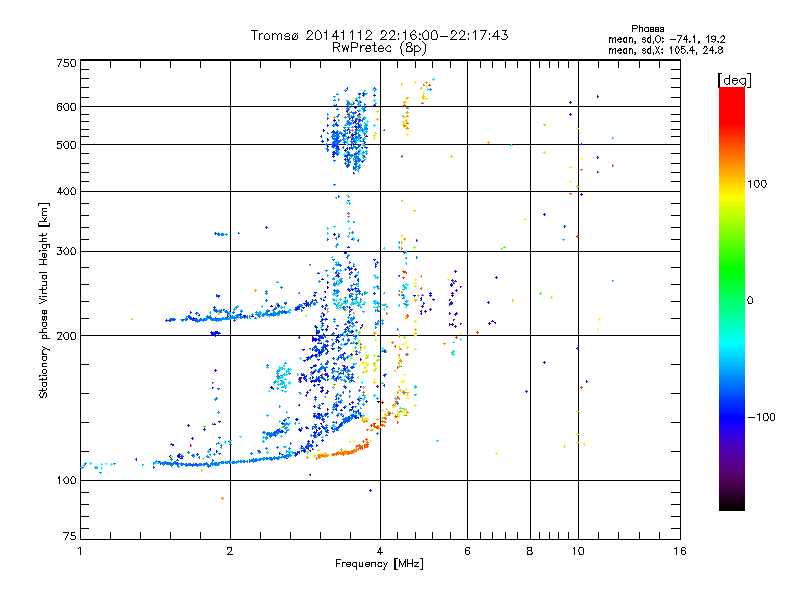Viewport: 800px width, 600px height.
Task: Click the '500' height tick label
Action: tap(66, 145)
